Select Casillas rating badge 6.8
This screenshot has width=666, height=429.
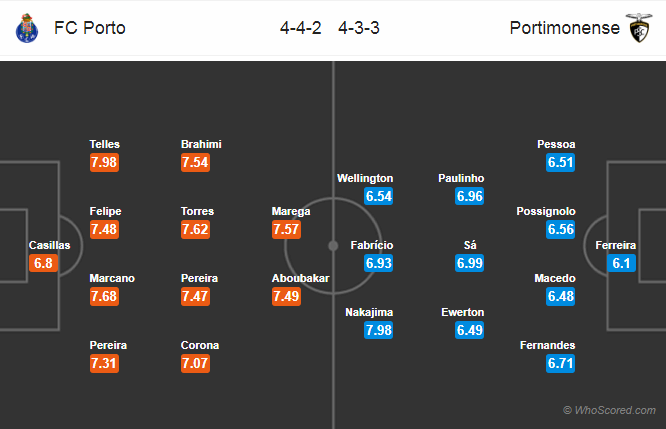coord(43,263)
